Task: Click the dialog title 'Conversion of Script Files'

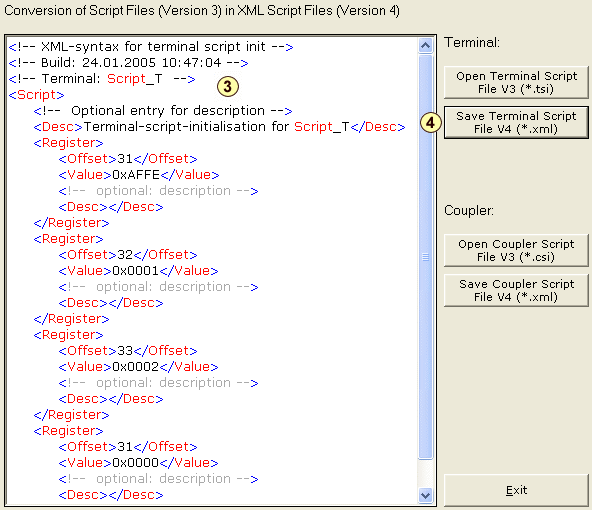Action: pos(202,11)
